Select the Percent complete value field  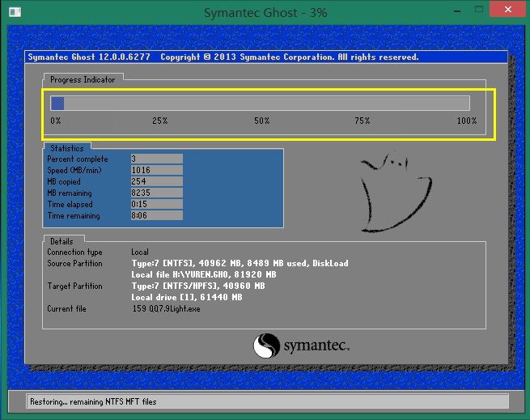pyautogui.click(x=156, y=159)
